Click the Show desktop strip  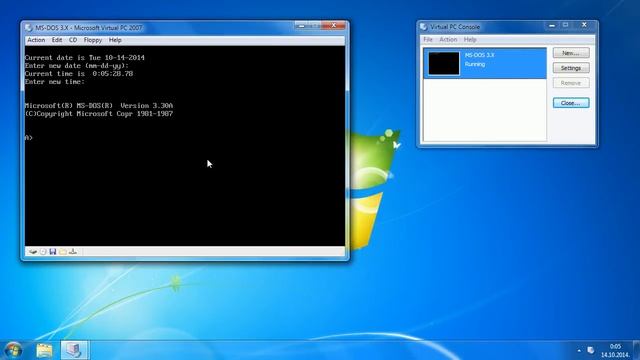[637, 350]
